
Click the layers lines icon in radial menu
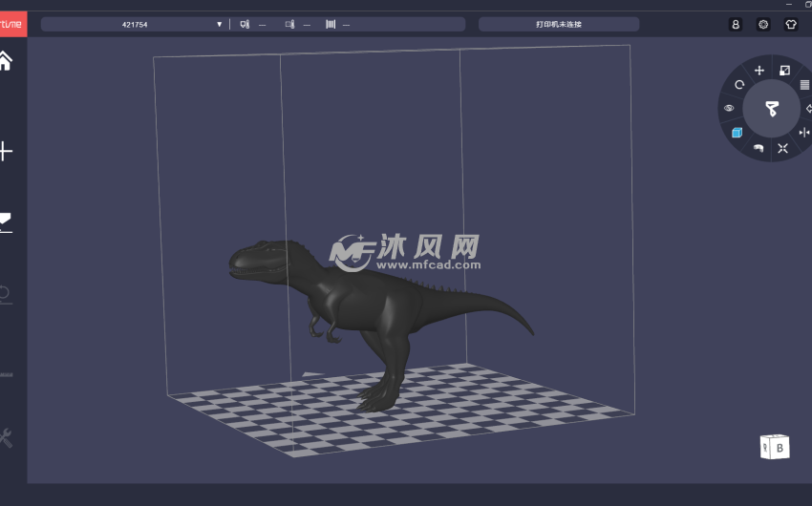point(805,84)
